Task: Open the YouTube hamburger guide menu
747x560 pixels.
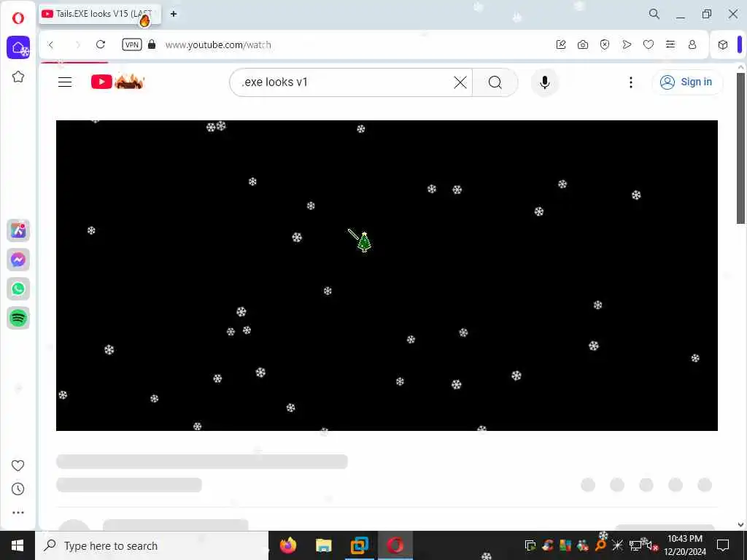Action: tap(65, 82)
